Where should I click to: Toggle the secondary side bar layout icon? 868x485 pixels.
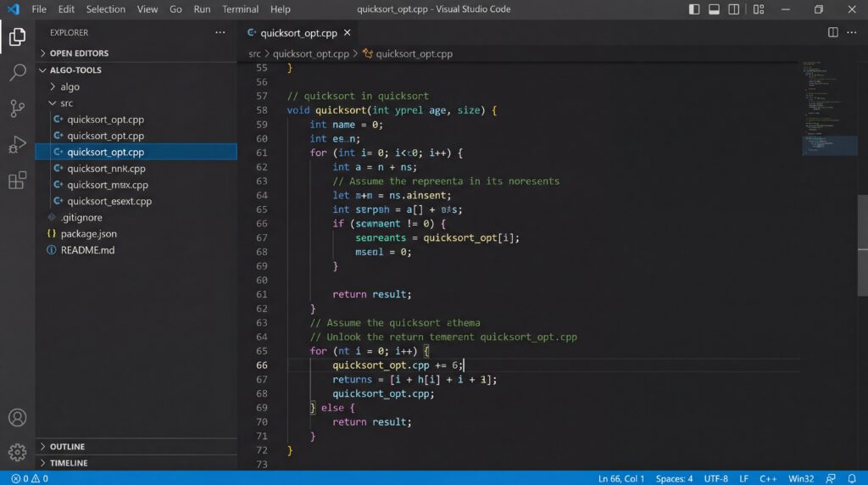coord(733,8)
